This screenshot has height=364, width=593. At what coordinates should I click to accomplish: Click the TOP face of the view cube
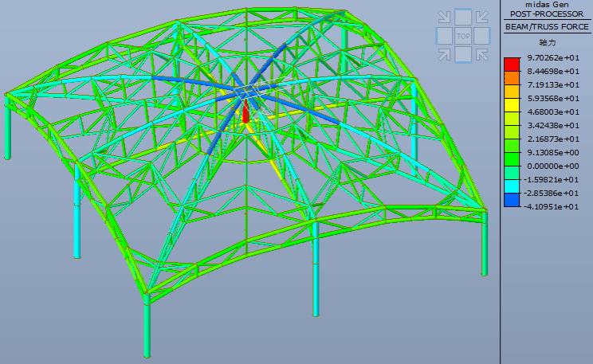(463, 36)
